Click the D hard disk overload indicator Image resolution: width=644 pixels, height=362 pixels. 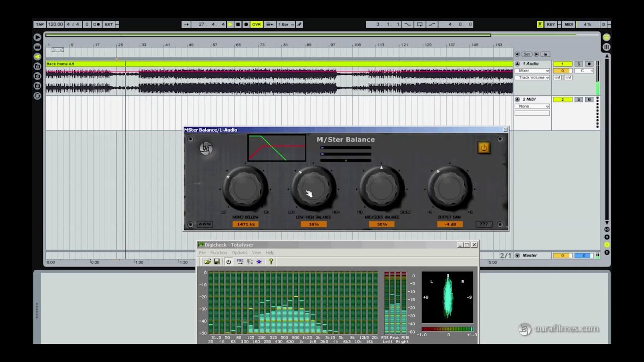click(x=604, y=24)
